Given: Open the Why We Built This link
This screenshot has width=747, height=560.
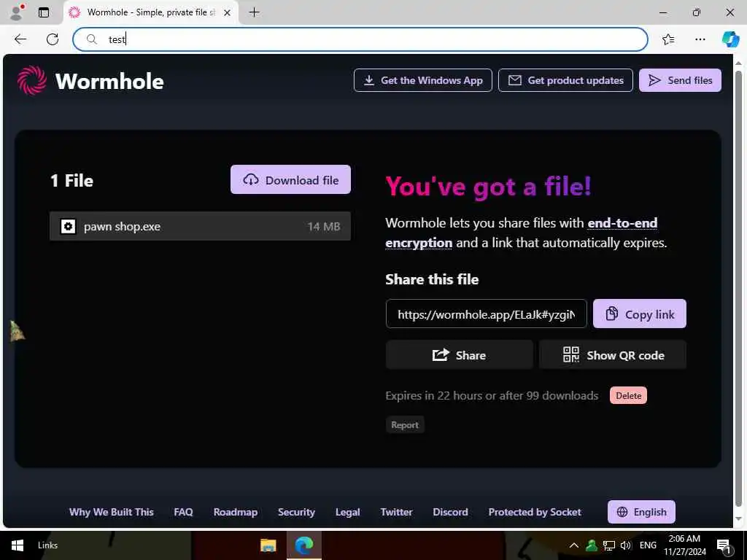Looking at the screenshot, I should (112, 512).
